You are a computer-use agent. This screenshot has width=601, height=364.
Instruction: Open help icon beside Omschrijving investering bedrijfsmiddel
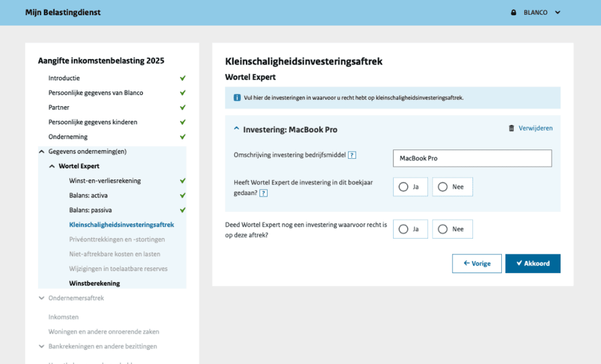(x=352, y=155)
